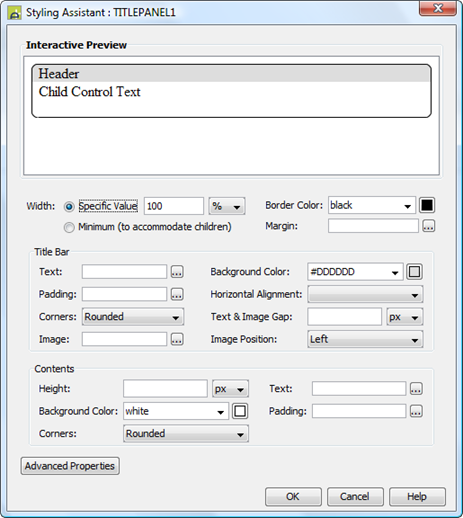
Task: Click the Title Bar Text ellipsis button
Action: (x=177, y=272)
